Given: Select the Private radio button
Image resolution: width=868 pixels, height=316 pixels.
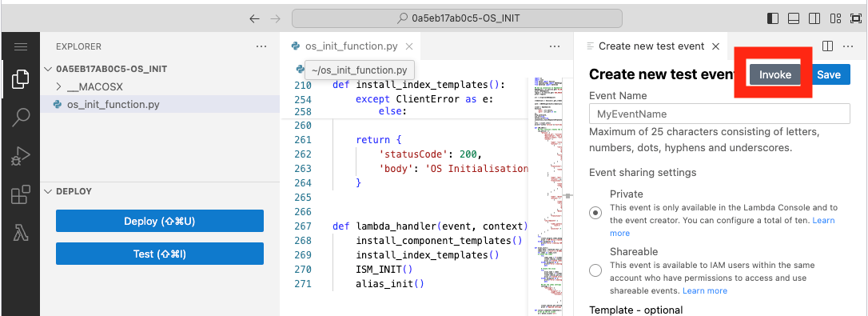Looking at the screenshot, I should [595, 213].
